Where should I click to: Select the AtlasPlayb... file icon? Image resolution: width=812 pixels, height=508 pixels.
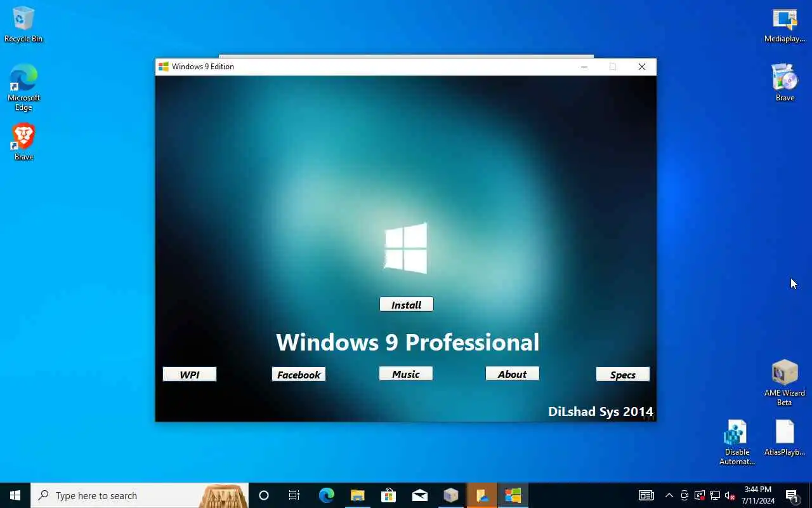click(785, 438)
